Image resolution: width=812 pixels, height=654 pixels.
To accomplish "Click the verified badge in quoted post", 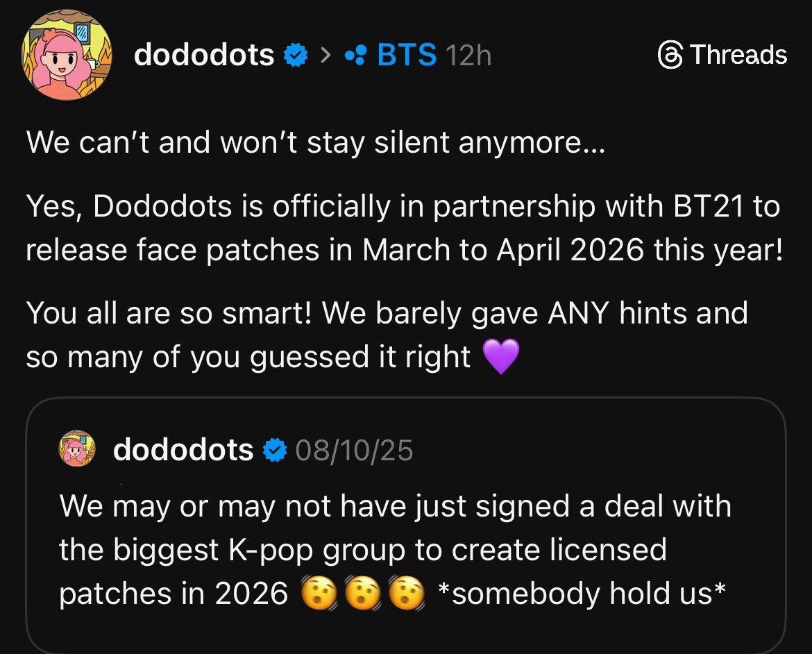I will (275, 451).
